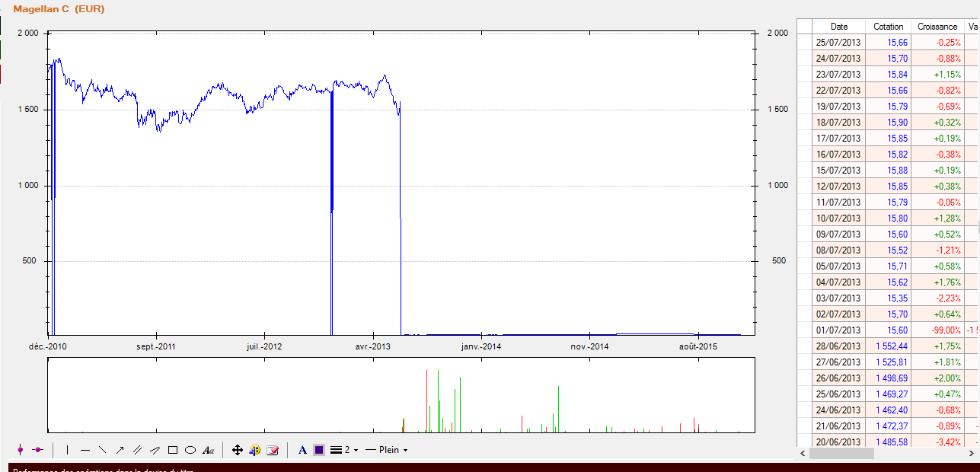This screenshot has width=980, height=472.
Task: Open the Plein line style dropdown
Action: click(x=387, y=450)
